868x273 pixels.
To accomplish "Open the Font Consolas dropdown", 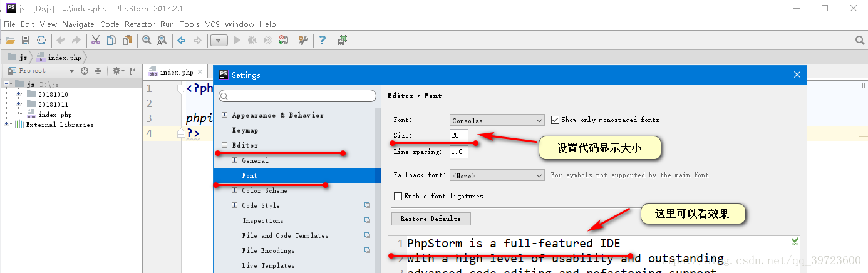I will [497, 120].
